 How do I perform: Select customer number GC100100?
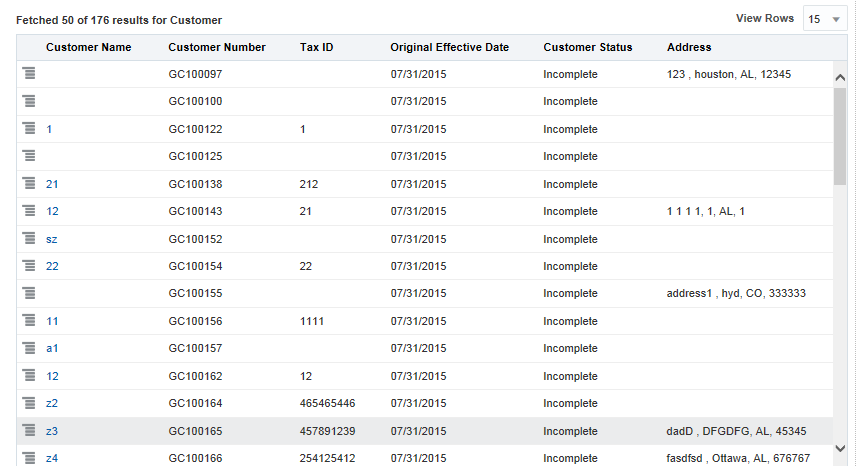(195, 101)
